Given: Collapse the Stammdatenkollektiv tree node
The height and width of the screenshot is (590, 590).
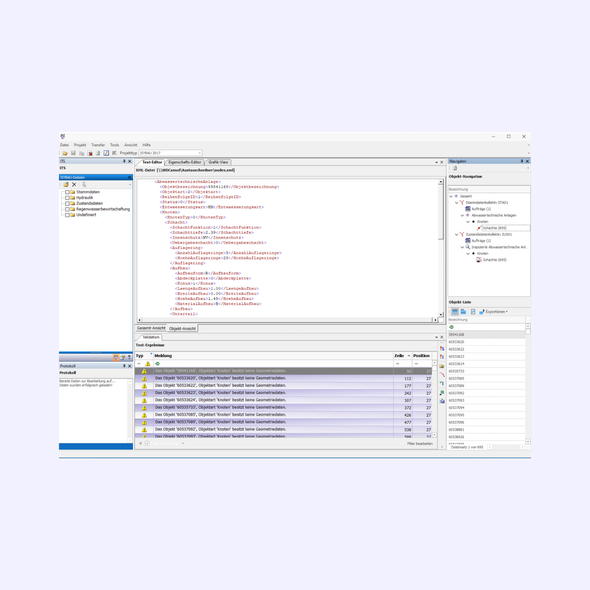Looking at the screenshot, I should tap(456, 203).
